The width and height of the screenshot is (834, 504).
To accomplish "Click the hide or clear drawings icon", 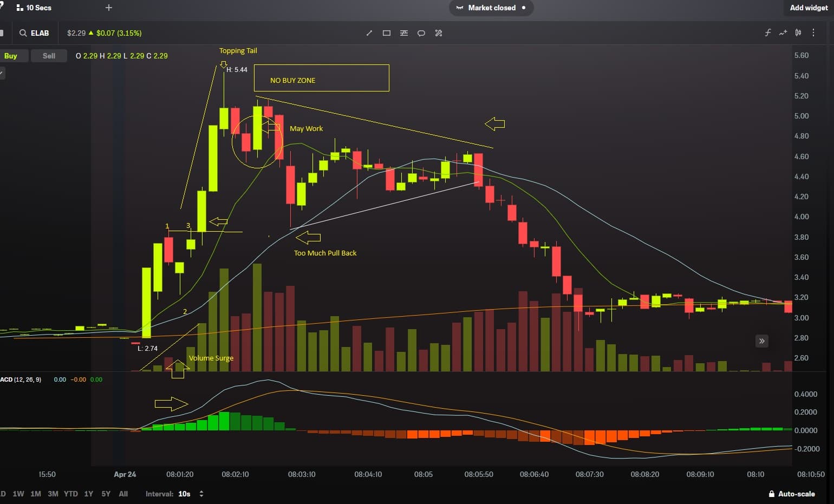I will tap(439, 33).
